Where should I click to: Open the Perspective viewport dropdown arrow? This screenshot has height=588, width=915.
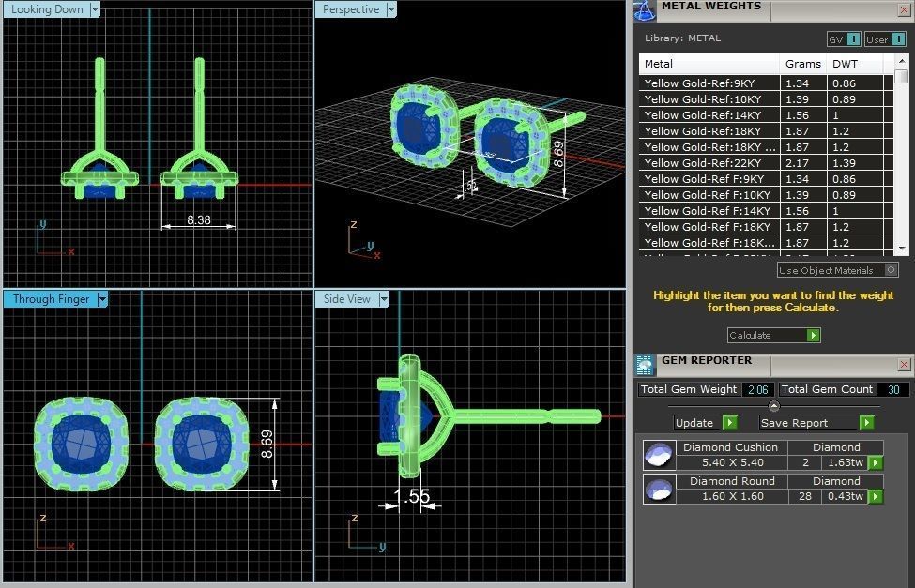391,9
